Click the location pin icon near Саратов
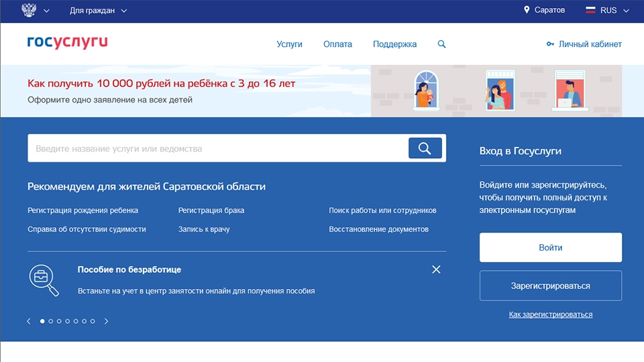644x362 pixels. [x=527, y=10]
